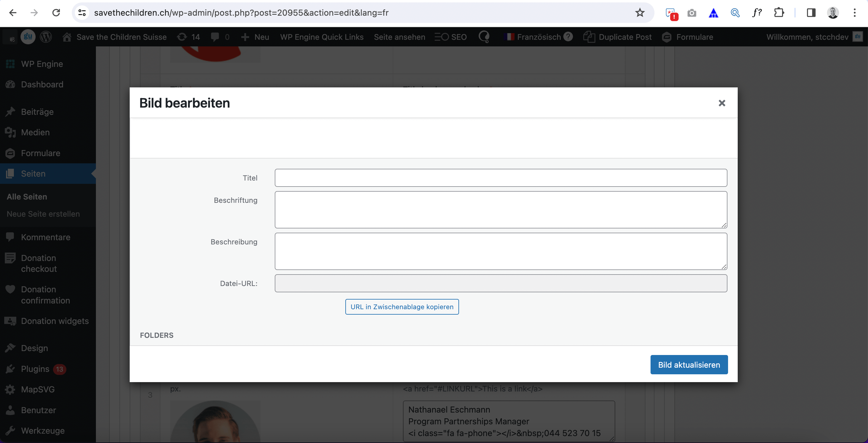Screen dimensions: 868x443
Task: Click the WordPress logo in the admin bar
Action: pos(46,37)
